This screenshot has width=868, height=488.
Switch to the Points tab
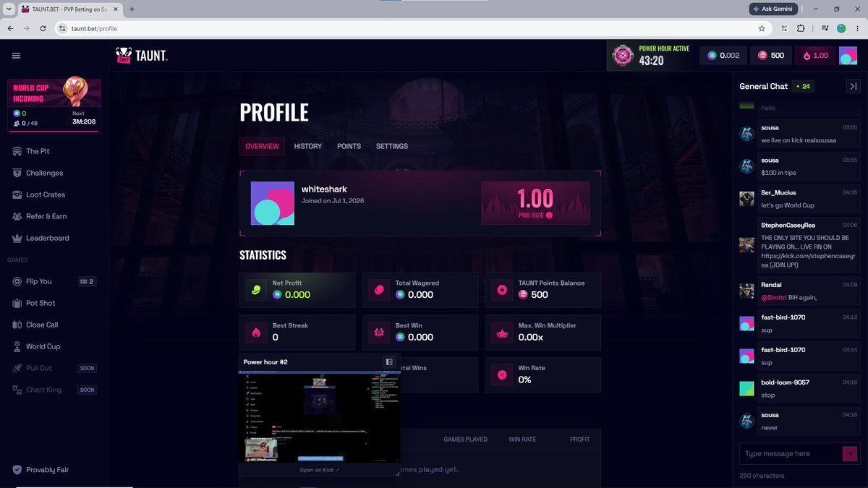[x=349, y=146]
